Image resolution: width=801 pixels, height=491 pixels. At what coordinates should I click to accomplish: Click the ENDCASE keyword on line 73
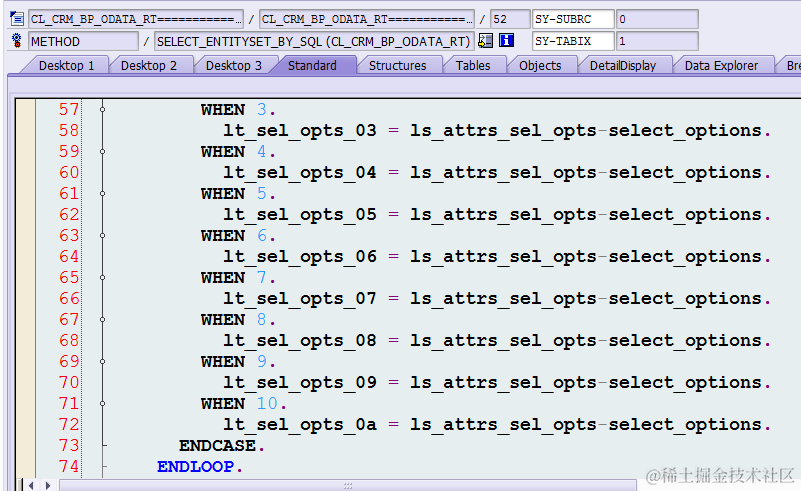click(217, 446)
